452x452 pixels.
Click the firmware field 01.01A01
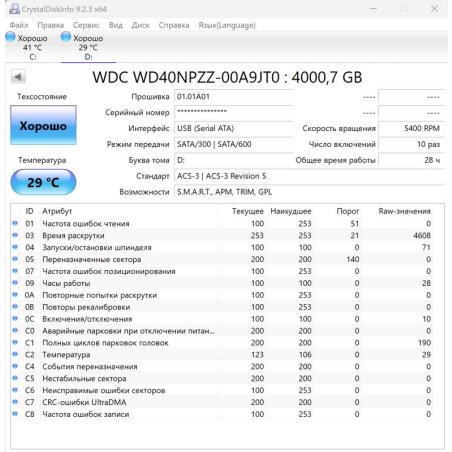click(x=234, y=97)
